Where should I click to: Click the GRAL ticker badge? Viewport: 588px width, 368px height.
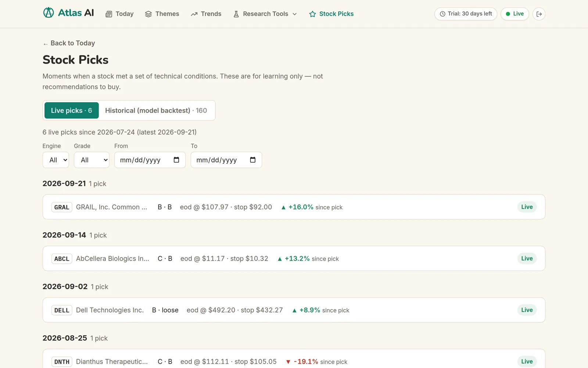point(62,207)
